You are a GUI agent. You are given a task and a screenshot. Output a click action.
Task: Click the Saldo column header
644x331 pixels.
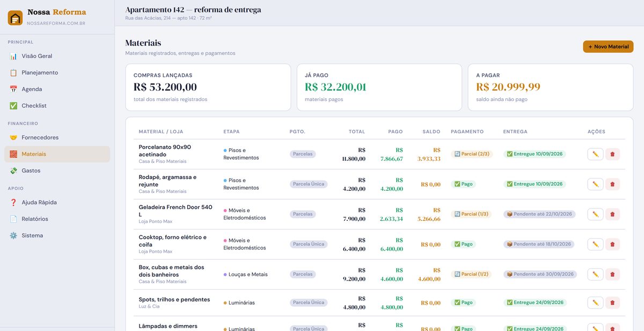[431, 132]
